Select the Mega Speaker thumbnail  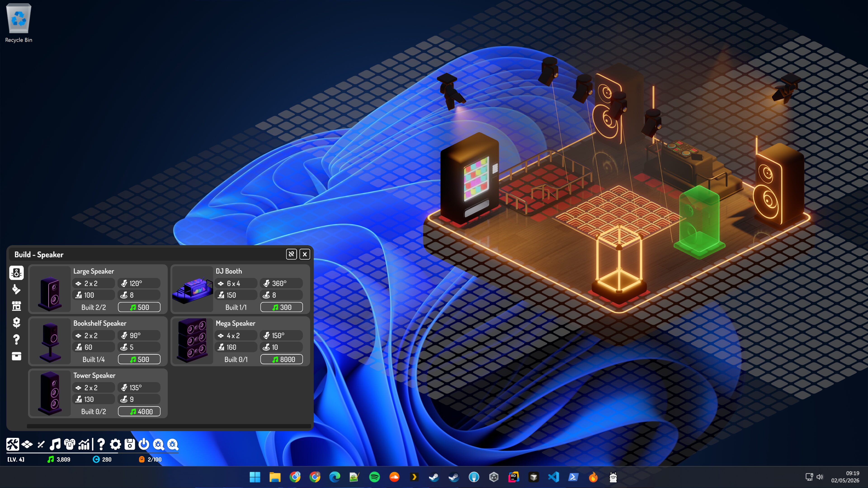pos(192,342)
